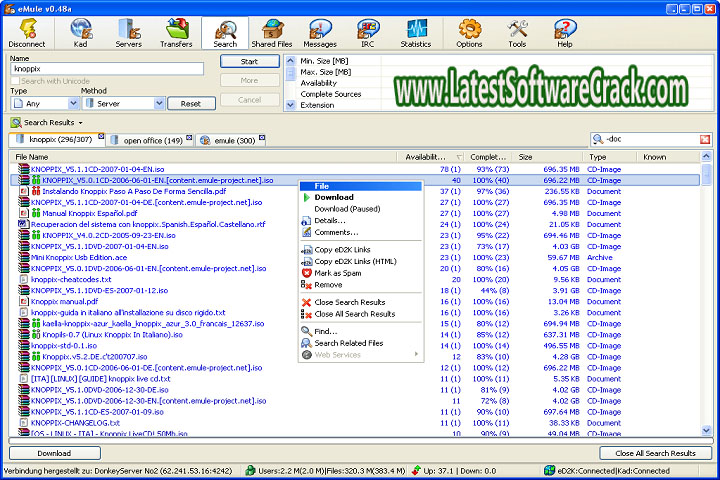Click the Disconnect toolbar icon
Image resolution: width=720 pixels, height=480 pixels.
click(27, 33)
